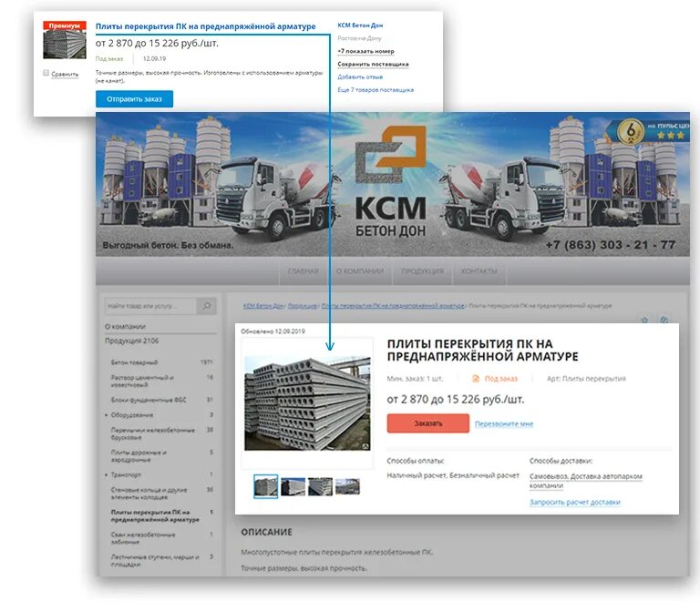Click Добавить отзыв link
The width and height of the screenshot is (700, 612).
[360, 77]
